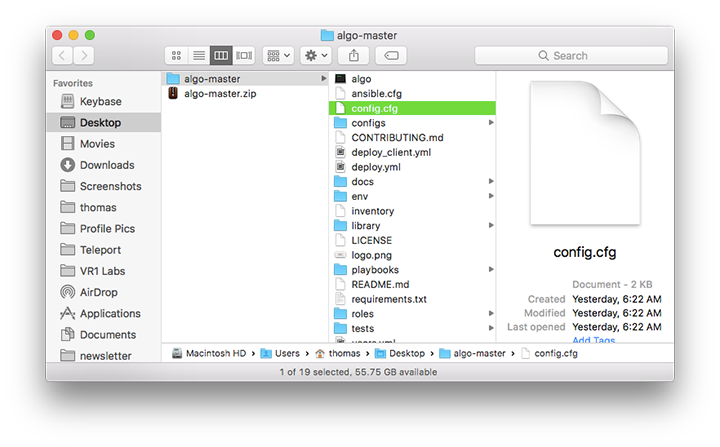Open AirDrop in the sidebar
The width and height of the screenshot is (720, 447).
pyautogui.click(x=104, y=292)
